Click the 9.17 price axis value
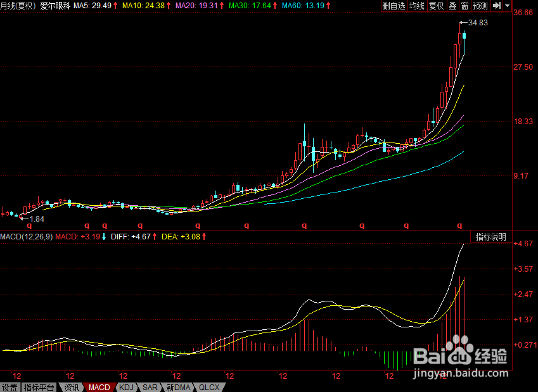 pos(521,176)
